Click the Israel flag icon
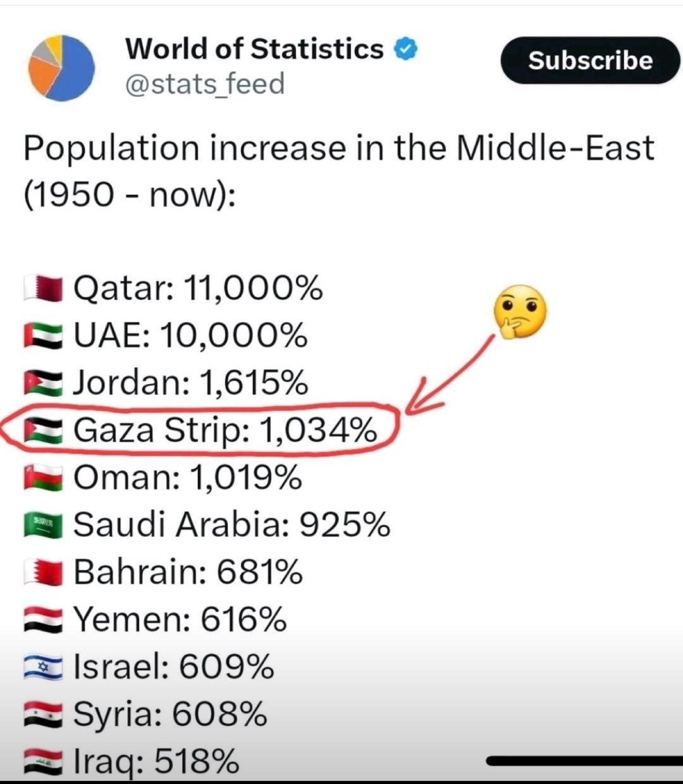This screenshot has height=784, width=683. (x=43, y=667)
